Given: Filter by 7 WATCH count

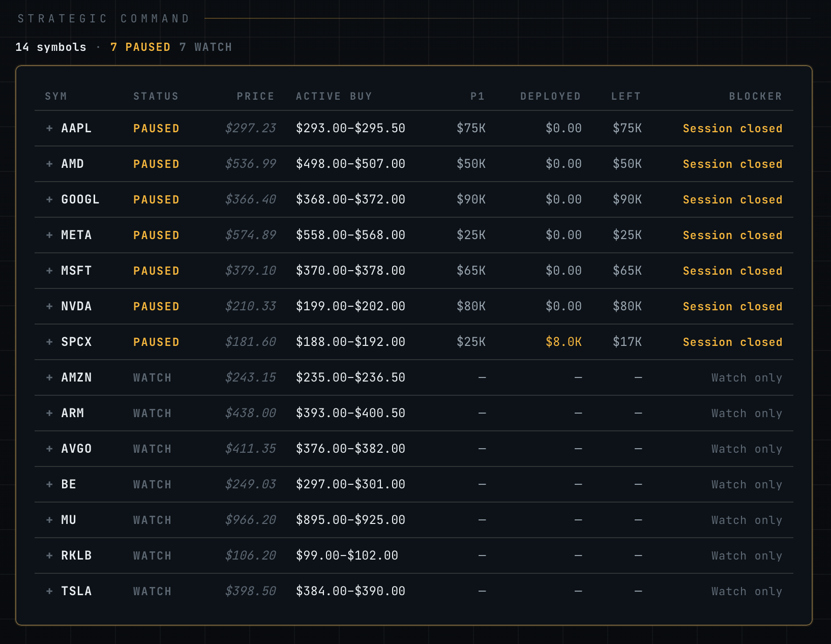Looking at the screenshot, I should click(205, 47).
